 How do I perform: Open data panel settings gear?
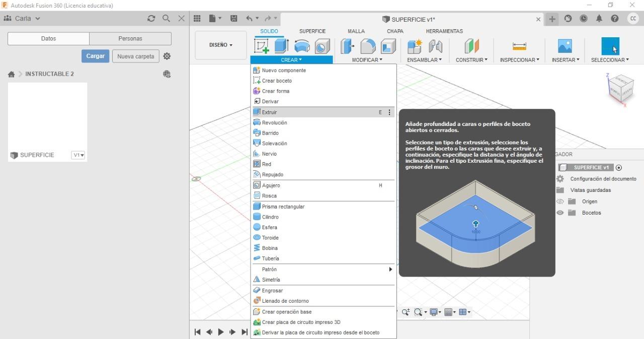(x=167, y=56)
